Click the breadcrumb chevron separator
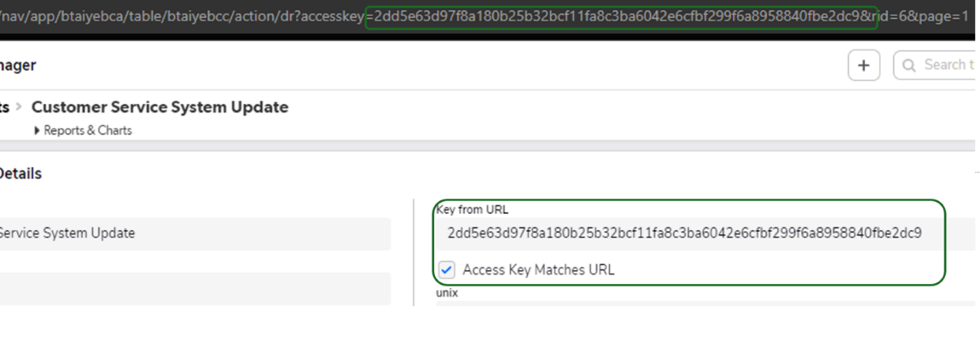Screen dimensions: 980x352 tap(19, 108)
